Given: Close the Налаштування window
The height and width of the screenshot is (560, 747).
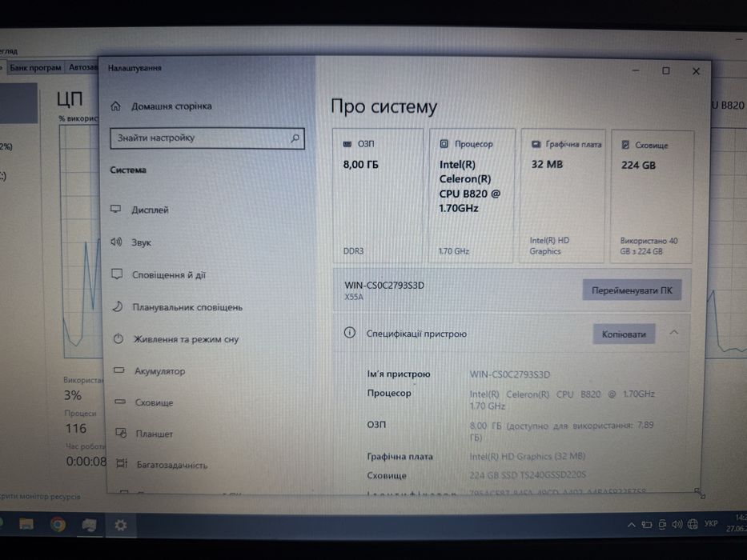Looking at the screenshot, I should click(x=696, y=71).
